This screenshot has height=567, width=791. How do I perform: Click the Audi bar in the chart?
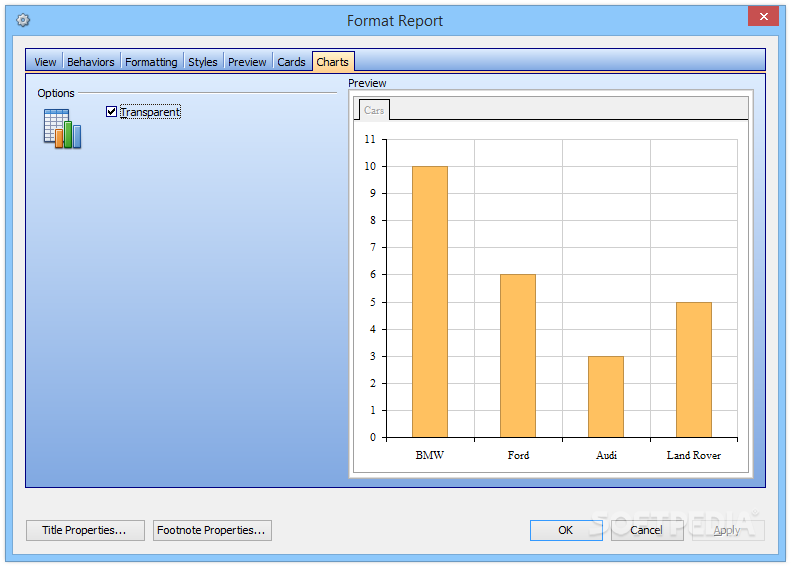coord(606,396)
